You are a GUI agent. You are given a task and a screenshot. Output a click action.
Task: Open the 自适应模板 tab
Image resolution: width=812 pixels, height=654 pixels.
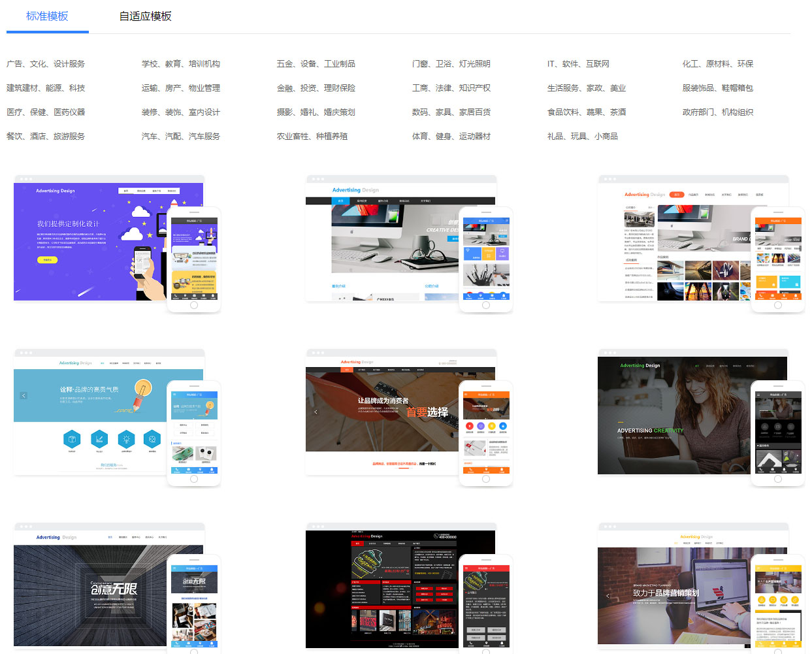click(145, 16)
